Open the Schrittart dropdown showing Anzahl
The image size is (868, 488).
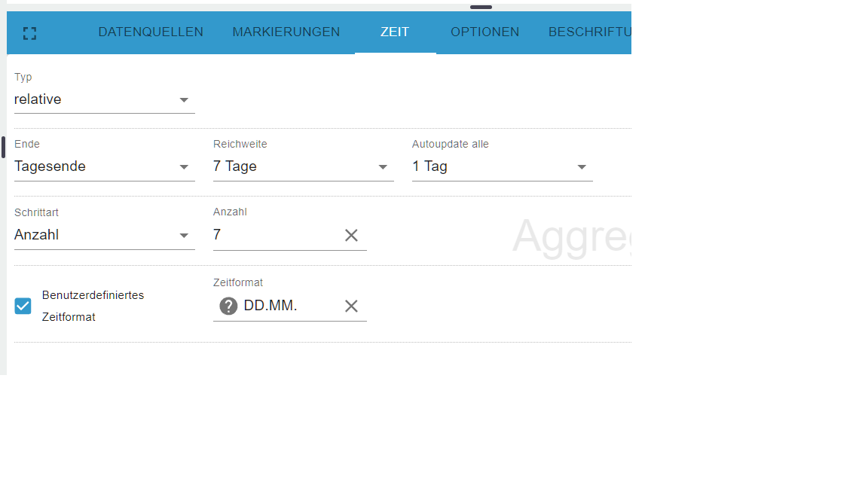coord(104,235)
